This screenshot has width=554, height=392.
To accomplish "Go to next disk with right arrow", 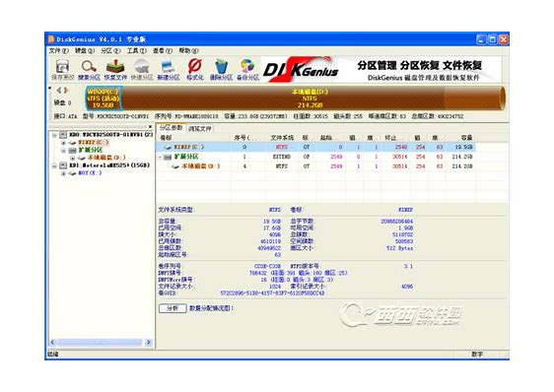I will (66, 91).
